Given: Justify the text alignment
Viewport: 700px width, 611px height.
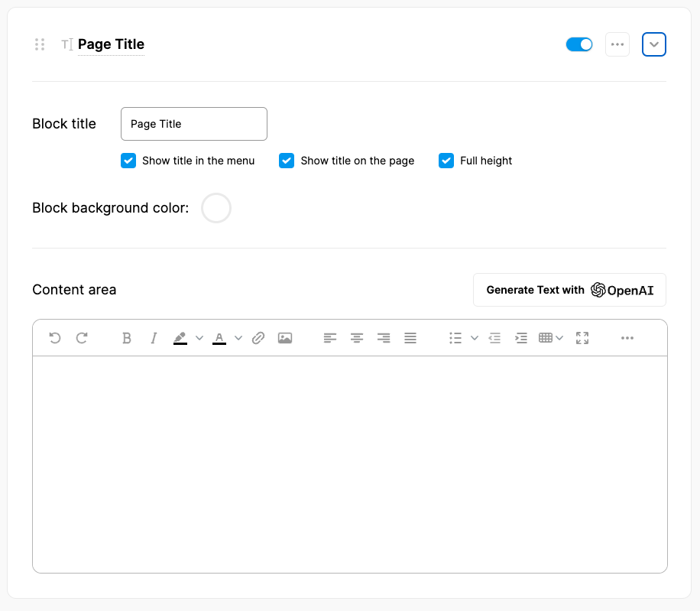Looking at the screenshot, I should point(410,338).
